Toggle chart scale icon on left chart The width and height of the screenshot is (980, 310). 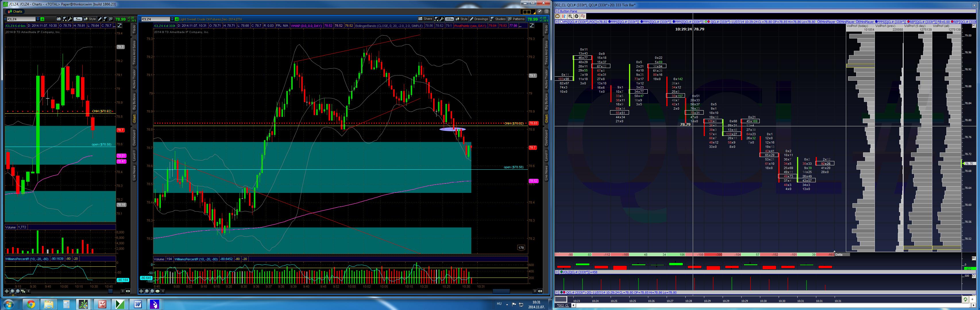coord(120,26)
